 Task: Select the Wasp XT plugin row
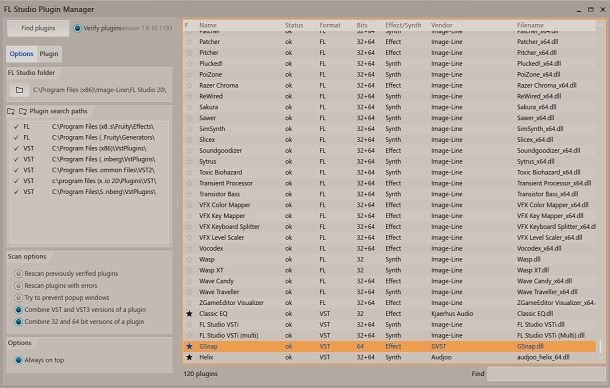click(x=390, y=270)
